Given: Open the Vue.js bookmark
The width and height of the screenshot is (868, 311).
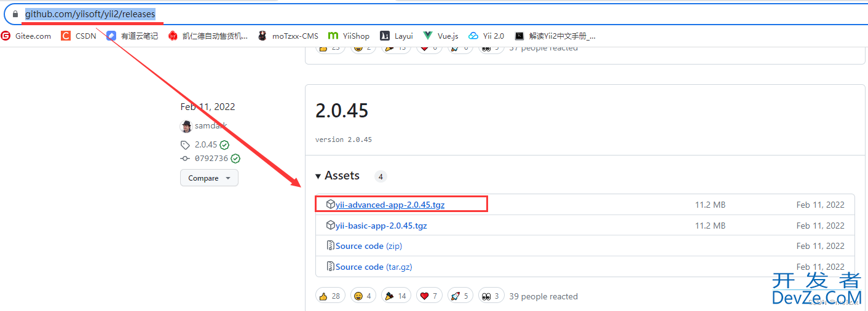Looking at the screenshot, I should coord(441,36).
